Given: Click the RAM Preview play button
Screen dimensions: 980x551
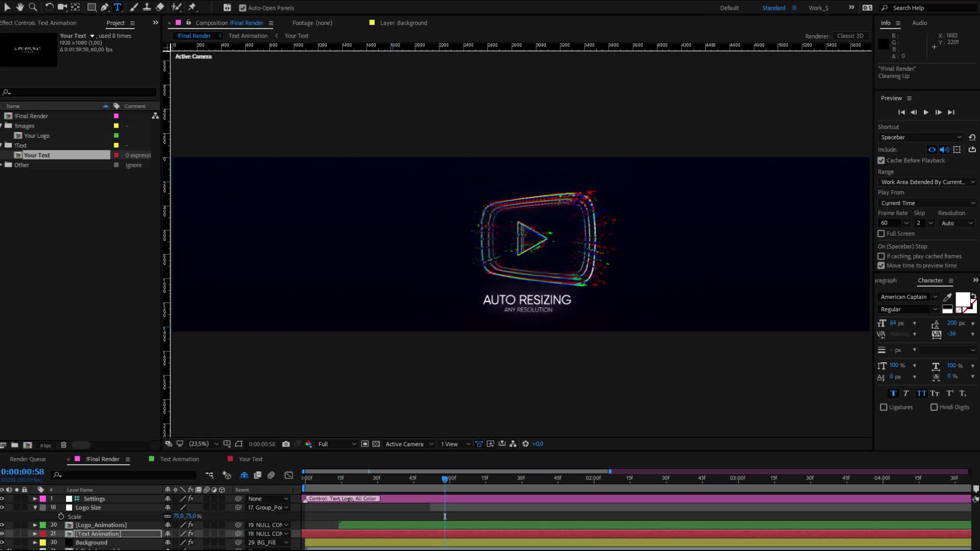Looking at the screenshot, I should tap(926, 112).
